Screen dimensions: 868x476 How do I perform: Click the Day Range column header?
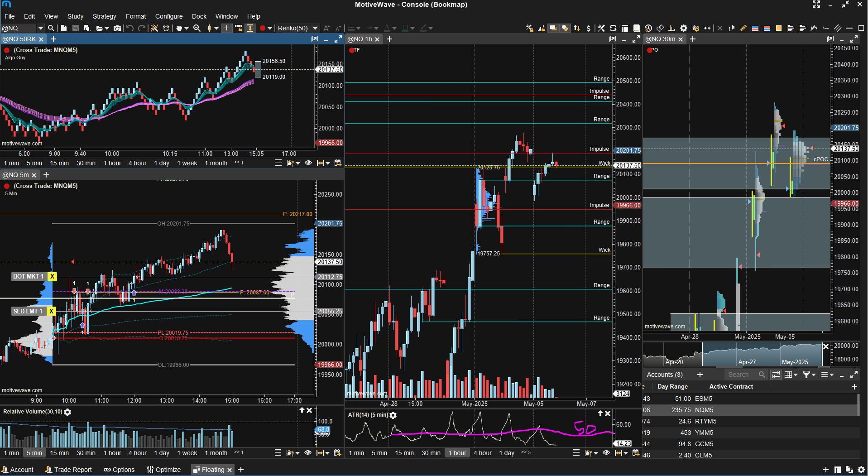(x=672, y=387)
